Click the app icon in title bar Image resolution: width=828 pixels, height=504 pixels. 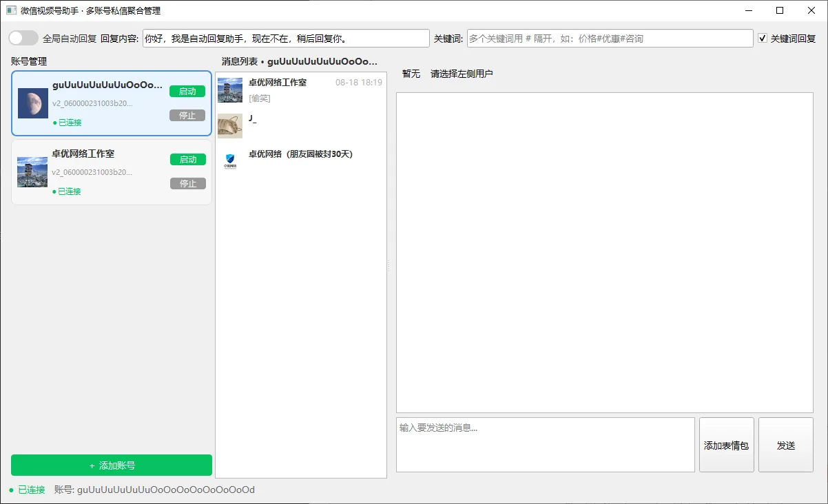[11, 10]
